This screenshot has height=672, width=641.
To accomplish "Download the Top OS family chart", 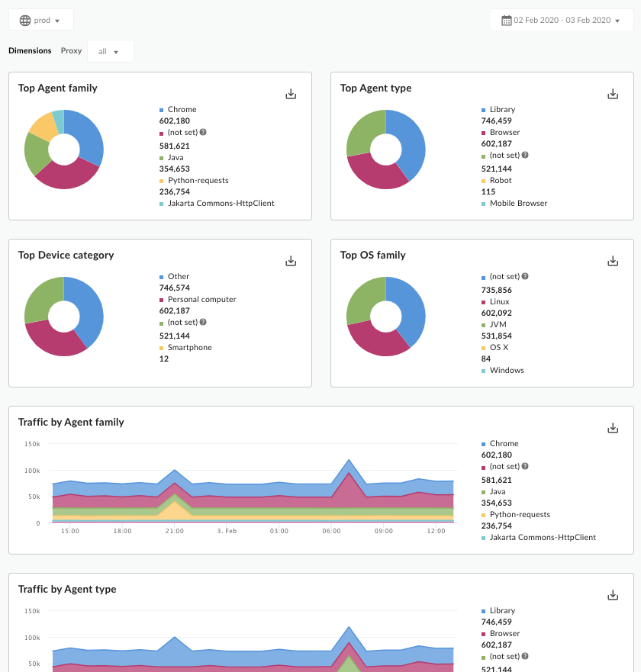I will (613, 261).
